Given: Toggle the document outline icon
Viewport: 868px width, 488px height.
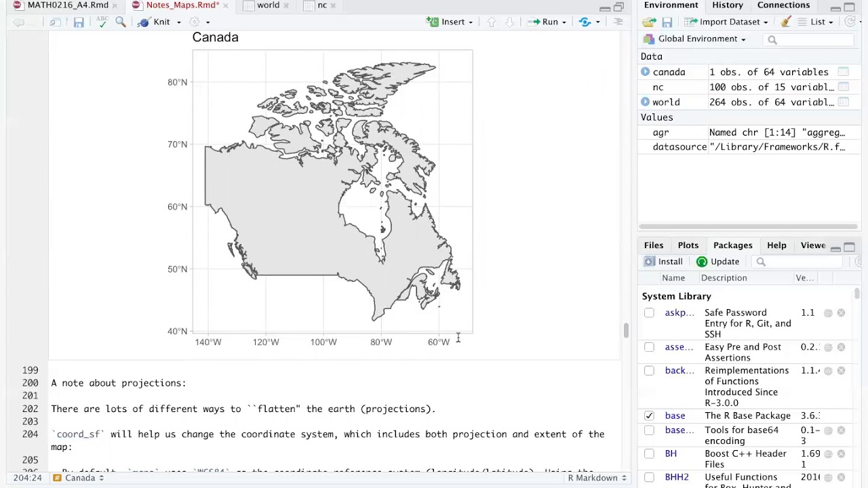Looking at the screenshot, I should [x=618, y=22].
